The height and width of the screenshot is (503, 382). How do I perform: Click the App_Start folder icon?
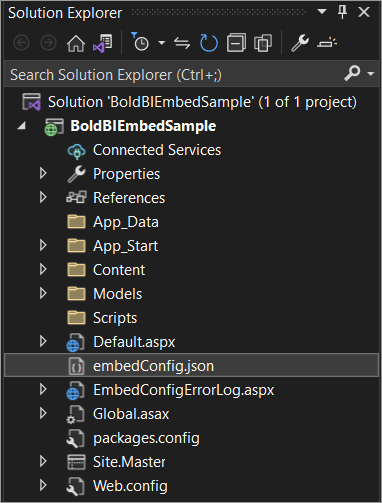[x=76, y=245]
